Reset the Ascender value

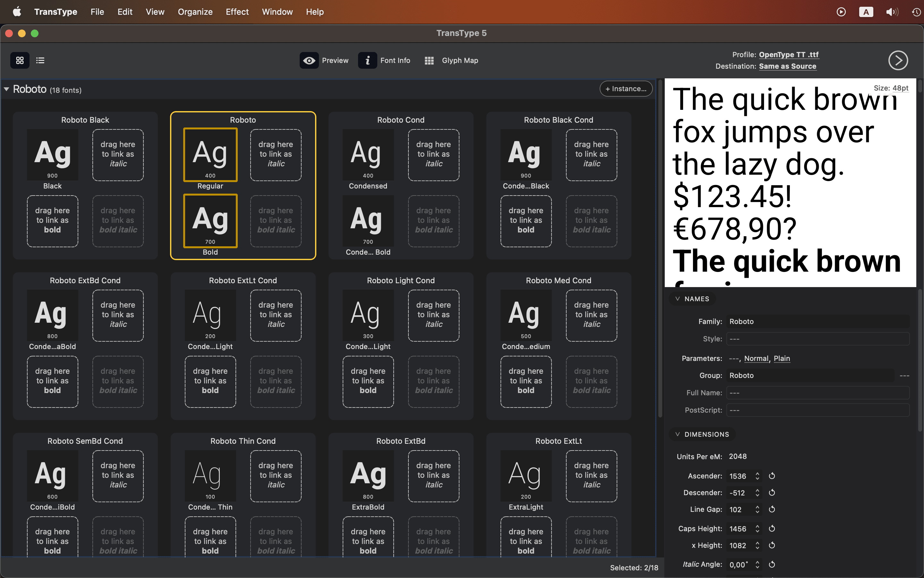coord(772,476)
